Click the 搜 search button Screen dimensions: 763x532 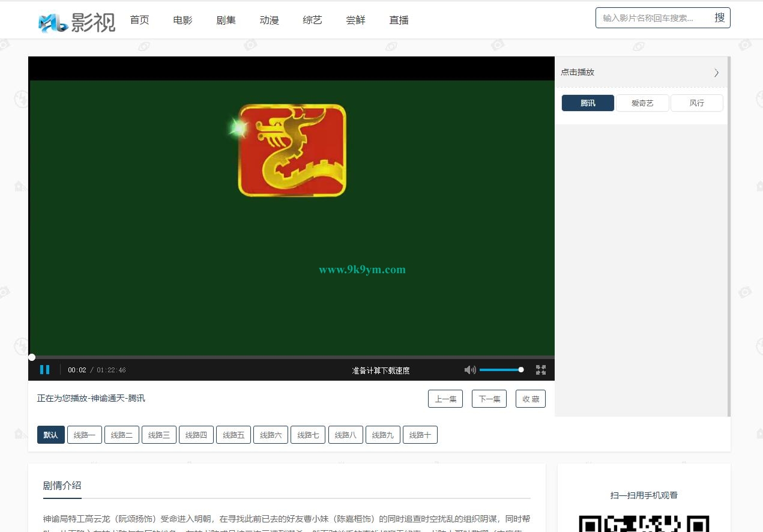[719, 18]
